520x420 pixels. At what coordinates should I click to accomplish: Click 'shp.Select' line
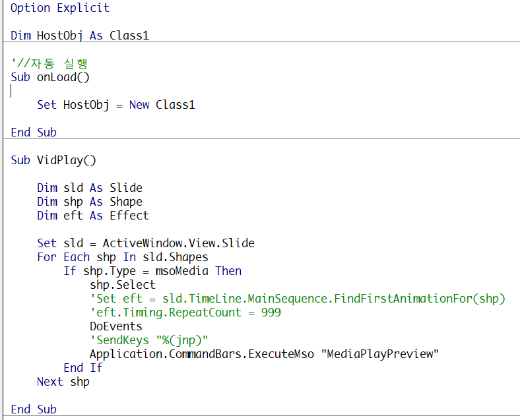click(x=123, y=285)
